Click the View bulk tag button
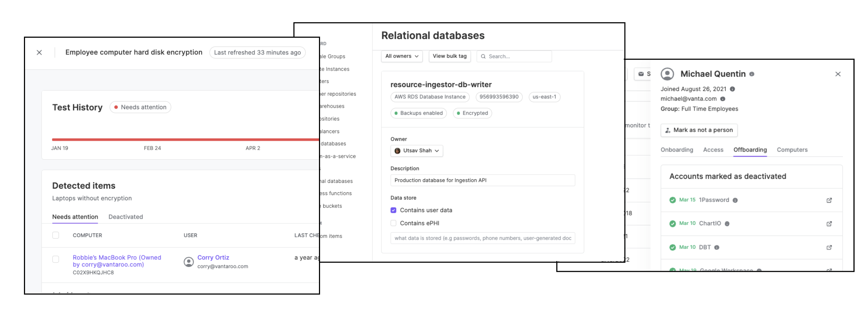This screenshot has height=312, width=868. coord(450,56)
